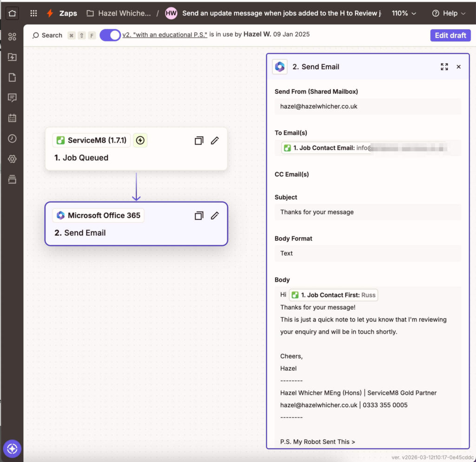The image size is (476, 462).
Task: Open the Hazel Whiche... folder breadcrumb
Action: pos(119,13)
